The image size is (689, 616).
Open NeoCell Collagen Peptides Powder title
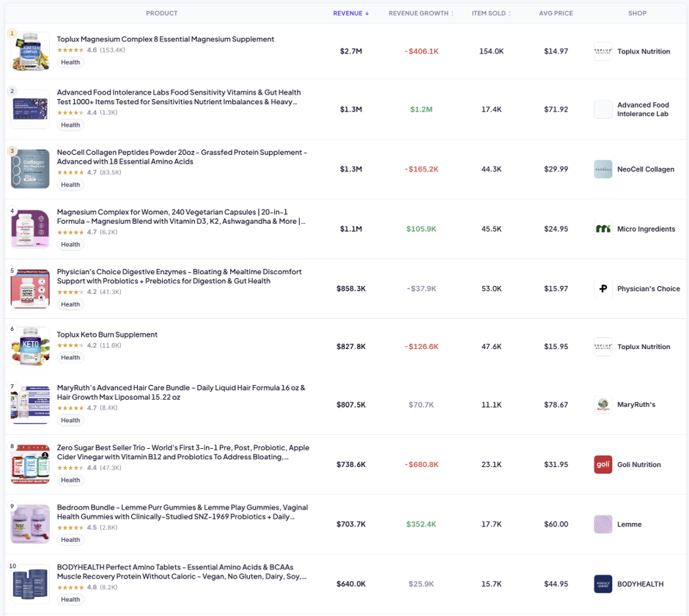182,157
